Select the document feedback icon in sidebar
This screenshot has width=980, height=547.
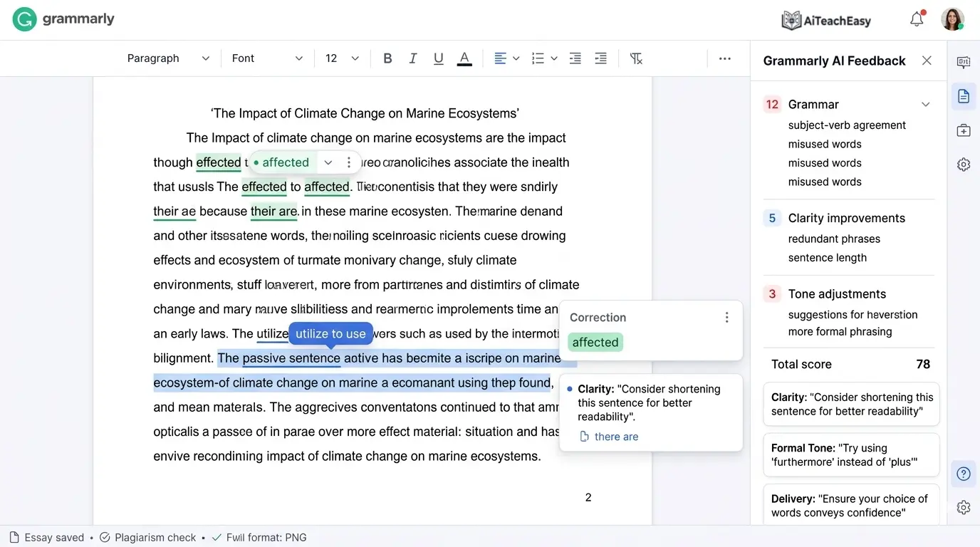pos(963,95)
